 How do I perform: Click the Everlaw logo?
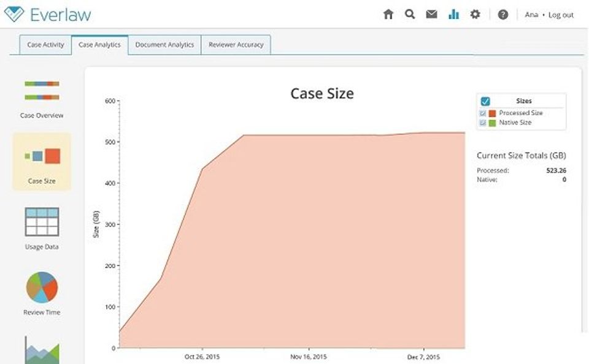[48, 15]
